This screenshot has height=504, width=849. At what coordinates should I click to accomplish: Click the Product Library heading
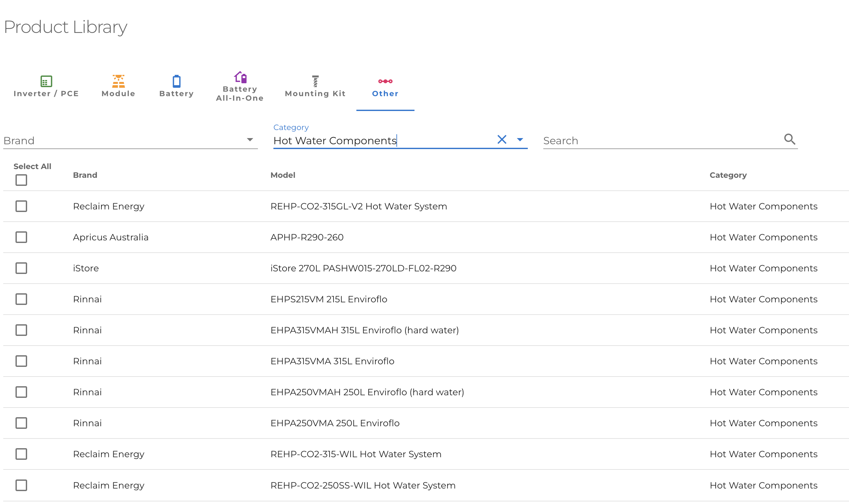pyautogui.click(x=65, y=27)
